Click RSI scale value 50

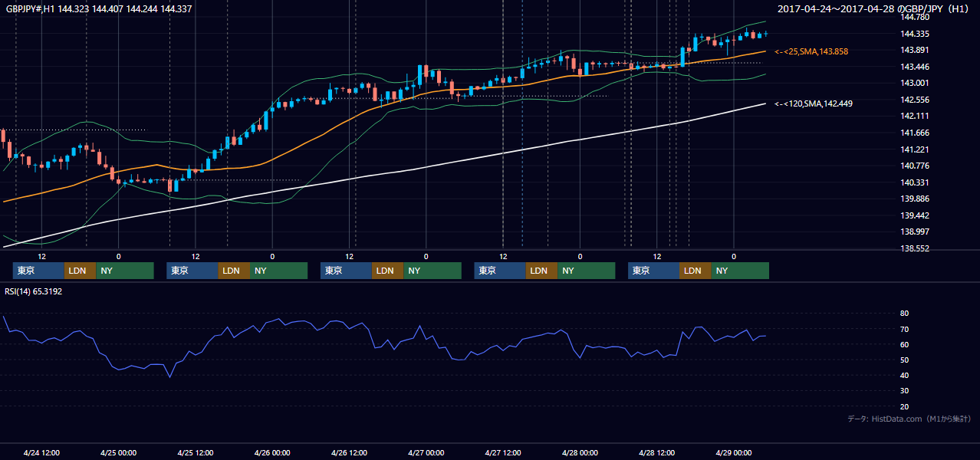pos(905,360)
